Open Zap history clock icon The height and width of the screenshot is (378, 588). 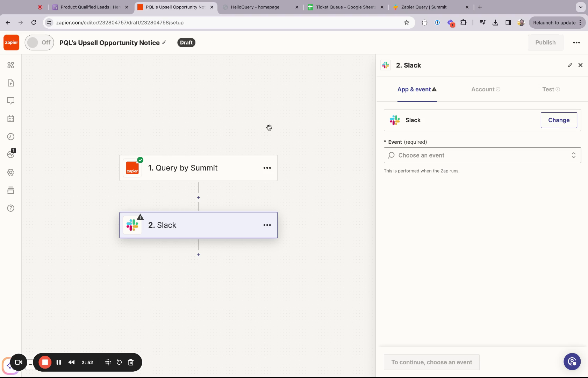tap(11, 136)
